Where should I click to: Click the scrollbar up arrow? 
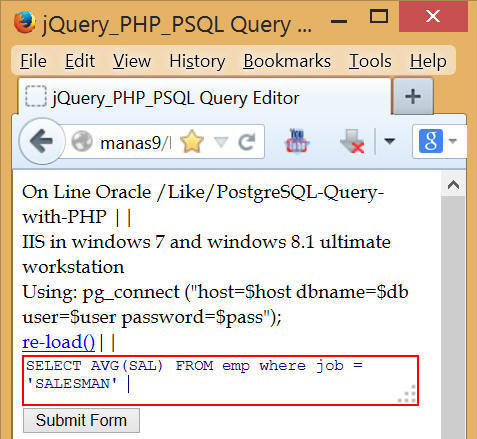453,185
